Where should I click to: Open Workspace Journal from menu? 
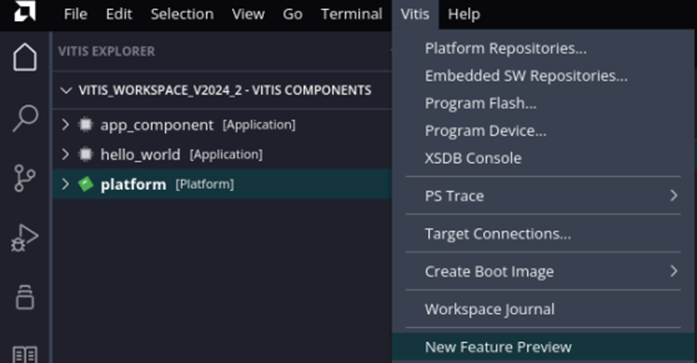pyautogui.click(x=543, y=309)
